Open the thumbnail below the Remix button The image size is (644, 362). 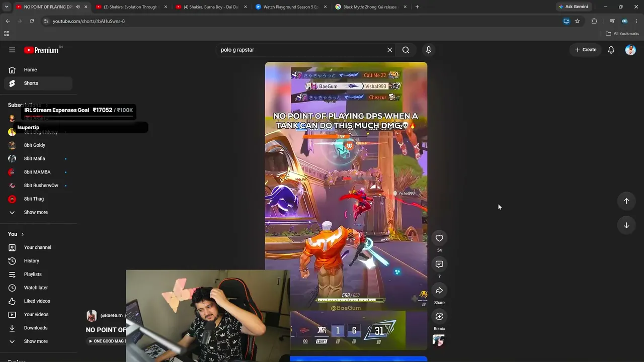coord(439,340)
